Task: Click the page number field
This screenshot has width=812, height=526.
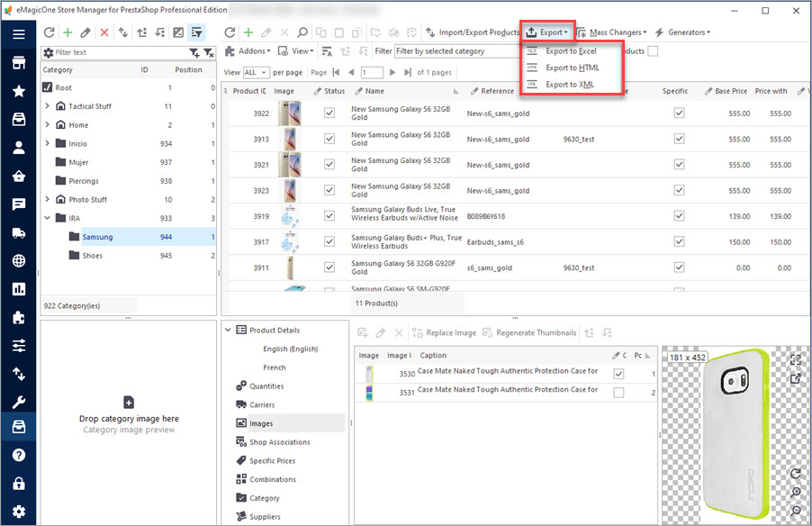Action: point(371,73)
